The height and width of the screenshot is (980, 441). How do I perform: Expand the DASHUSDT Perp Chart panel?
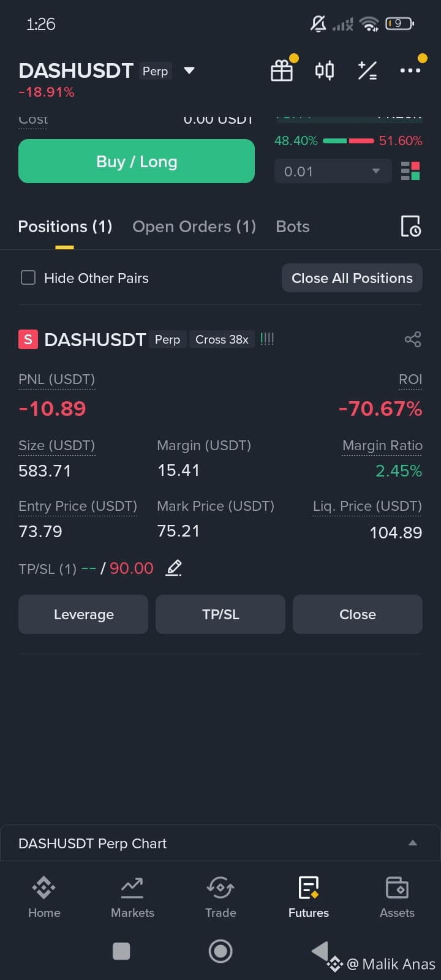point(221,843)
